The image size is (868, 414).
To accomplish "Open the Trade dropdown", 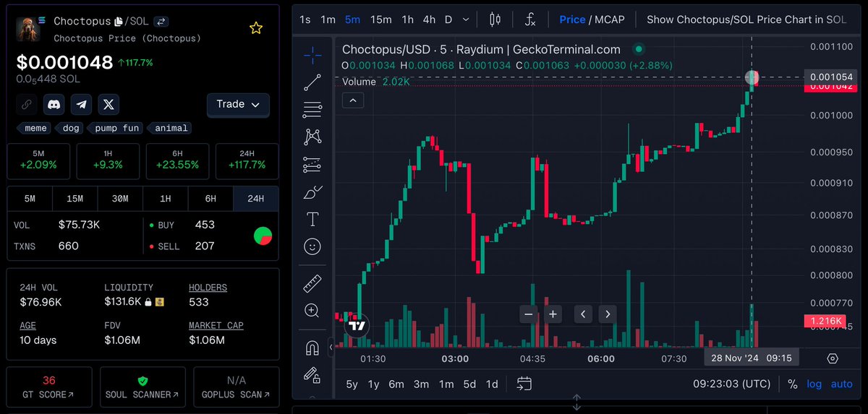I will click(x=238, y=105).
